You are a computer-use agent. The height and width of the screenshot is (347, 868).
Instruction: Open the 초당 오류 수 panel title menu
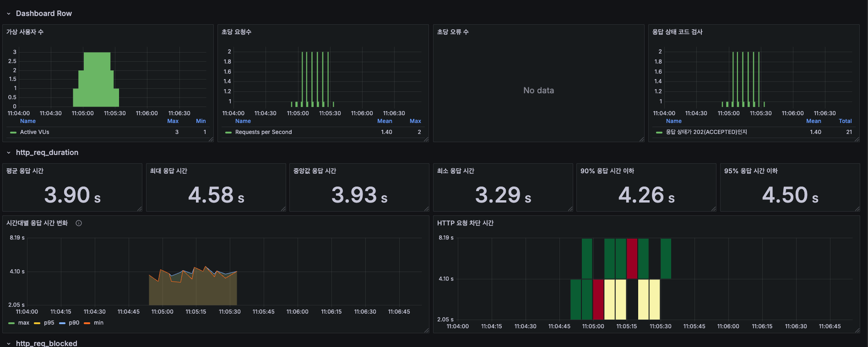[x=453, y=32]
